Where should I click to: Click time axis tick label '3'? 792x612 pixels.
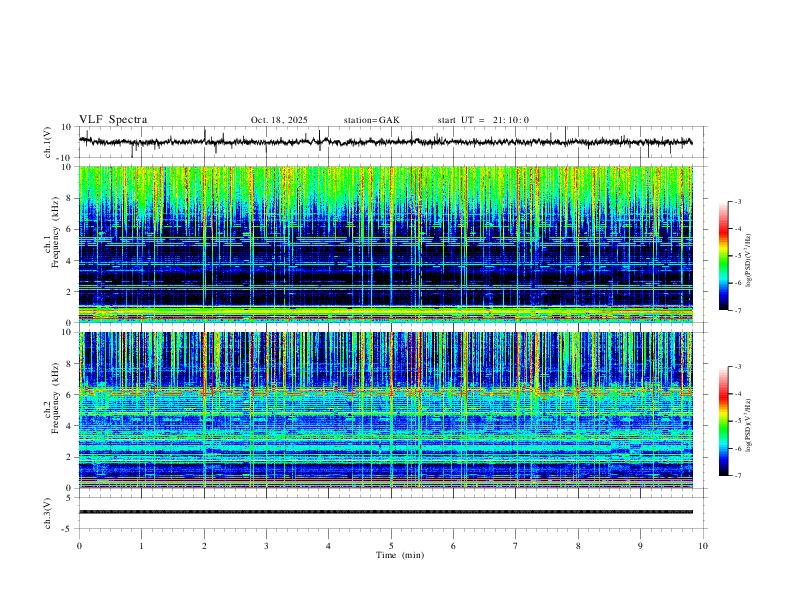[266, 546]
